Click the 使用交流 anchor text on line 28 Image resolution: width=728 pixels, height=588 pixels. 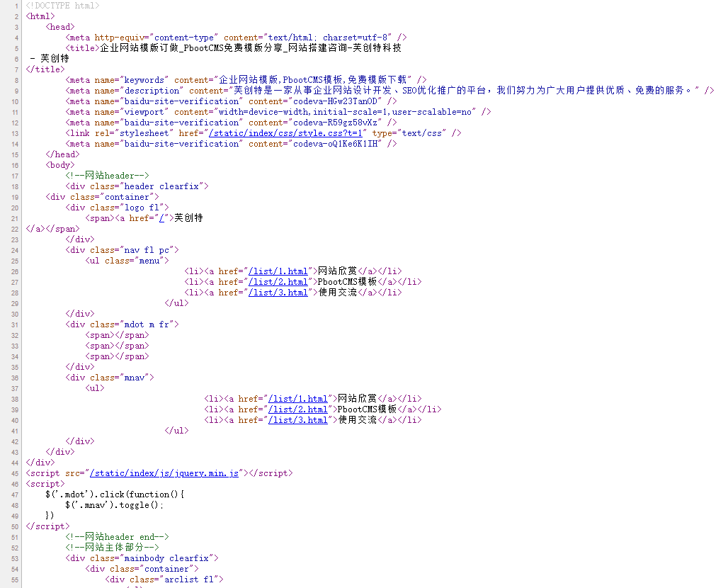click(x=338, y=292)
